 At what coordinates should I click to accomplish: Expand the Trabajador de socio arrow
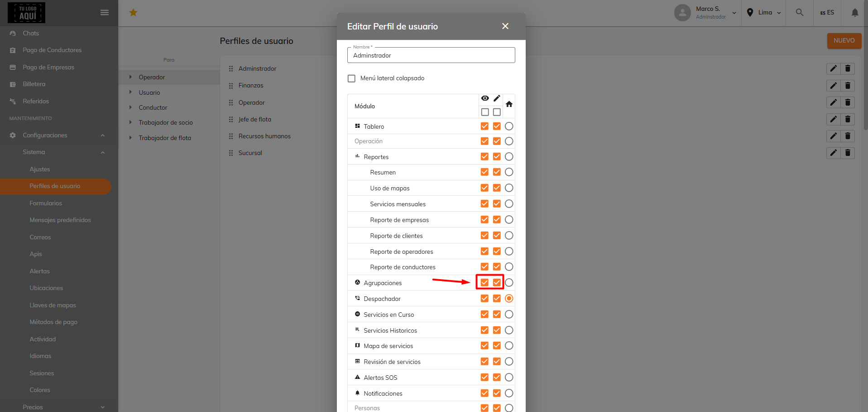click(130, 122)
